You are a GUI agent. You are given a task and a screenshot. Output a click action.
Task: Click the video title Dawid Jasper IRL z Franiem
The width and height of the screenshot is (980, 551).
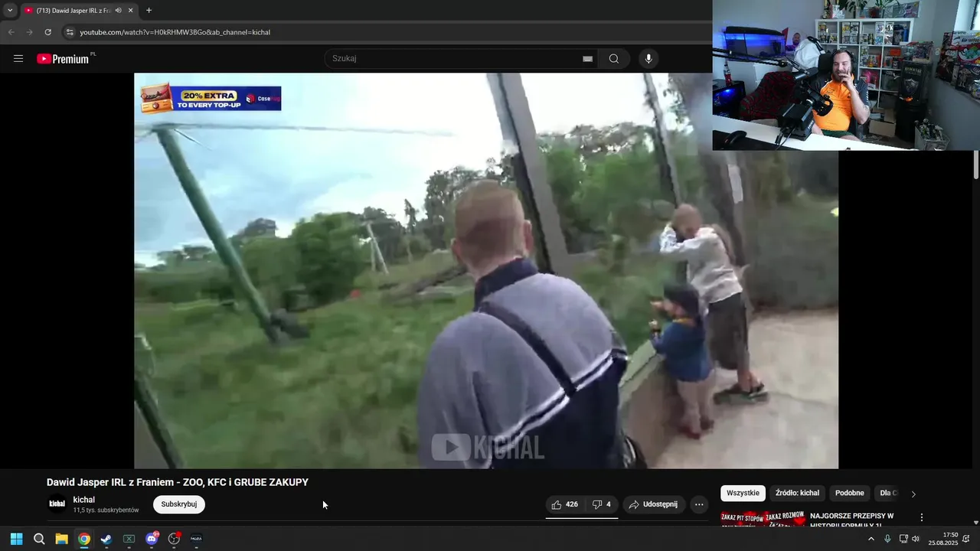(178, 482)
